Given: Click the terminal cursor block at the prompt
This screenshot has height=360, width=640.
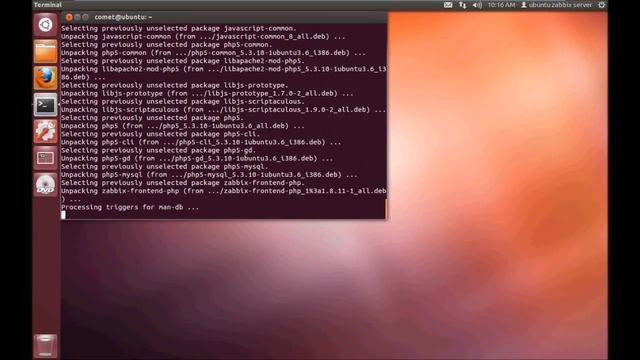Looking at the screenshot, I should click(x=63, y=215).
